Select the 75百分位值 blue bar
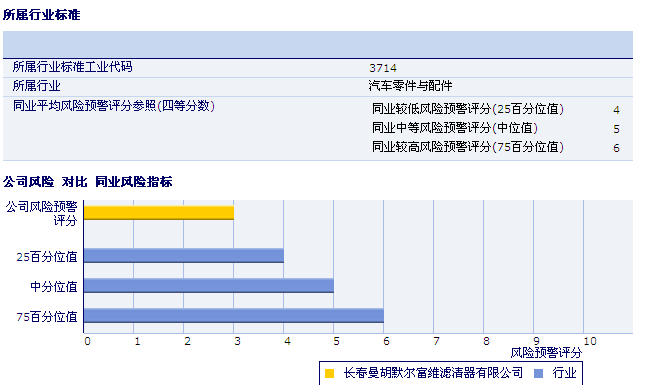 [x=234, y=316]
